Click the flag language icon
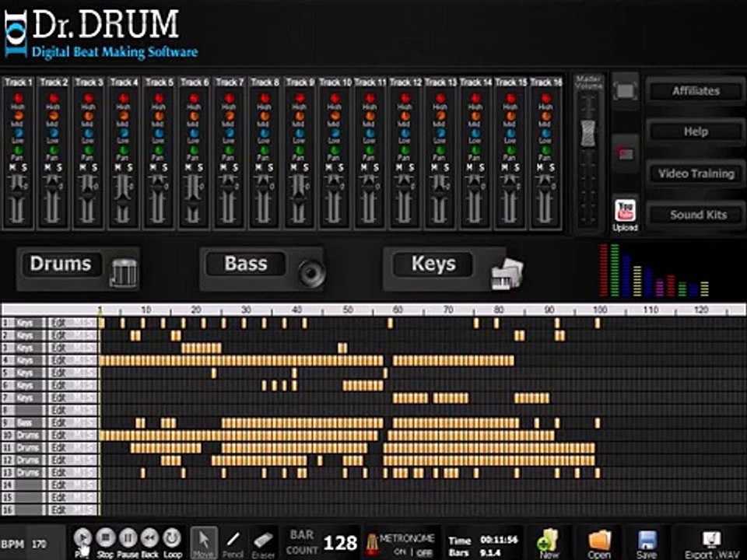747x560 pixels. (x=625, y=153)
